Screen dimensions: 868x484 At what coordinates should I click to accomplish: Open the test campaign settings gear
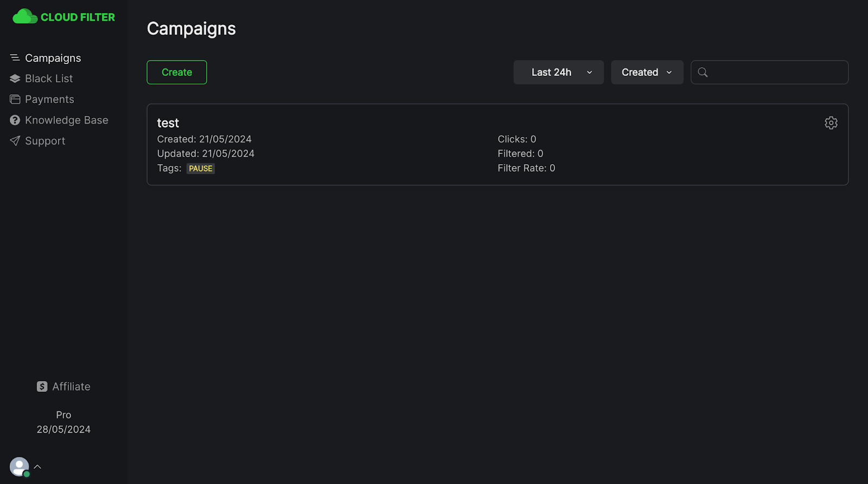[831, 123]
